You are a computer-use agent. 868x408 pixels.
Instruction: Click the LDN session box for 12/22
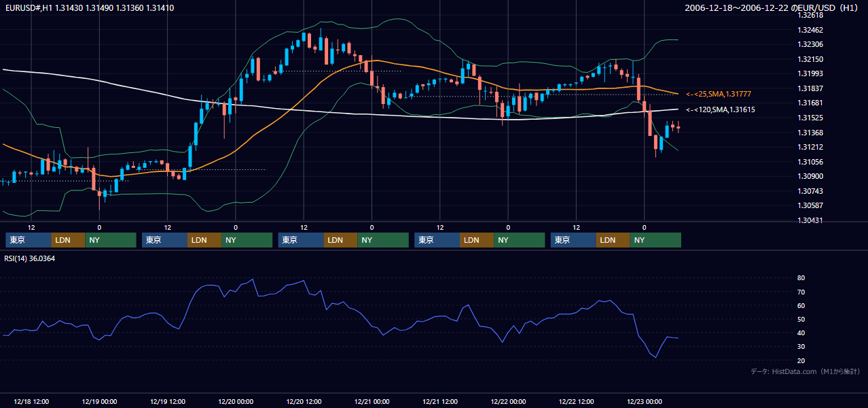pos(614,240)
